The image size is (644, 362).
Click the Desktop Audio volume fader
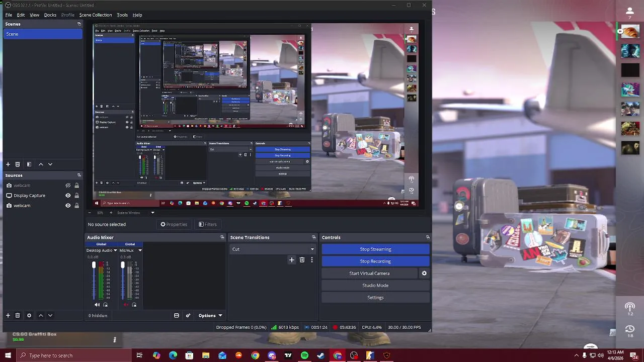[94, 265]
